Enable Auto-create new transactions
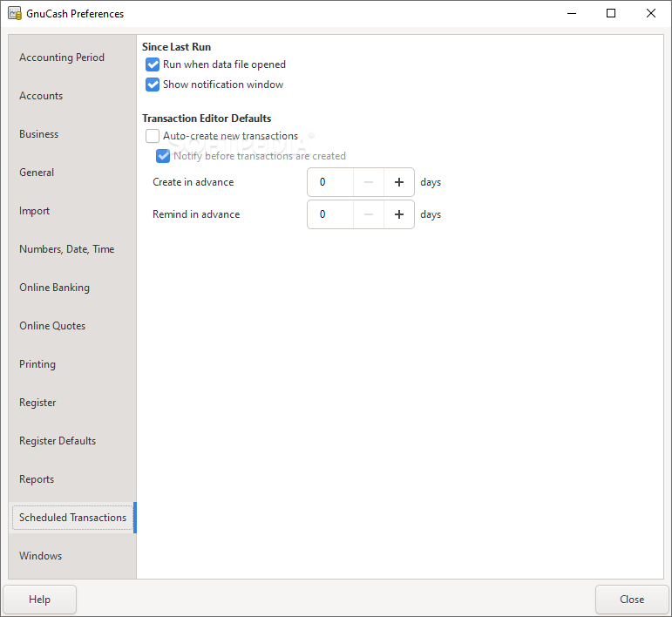Screen dimensions: 672x617 [x=153, y=136]
